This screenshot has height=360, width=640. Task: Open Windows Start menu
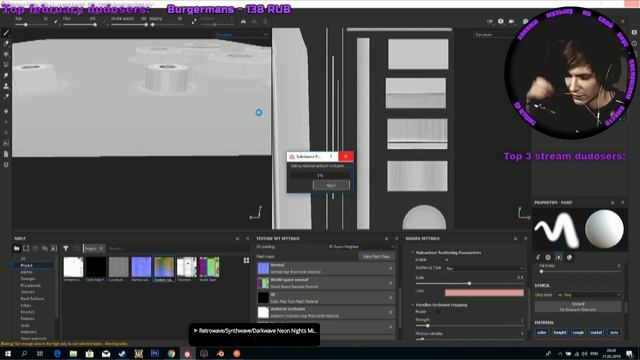point(8,353)
